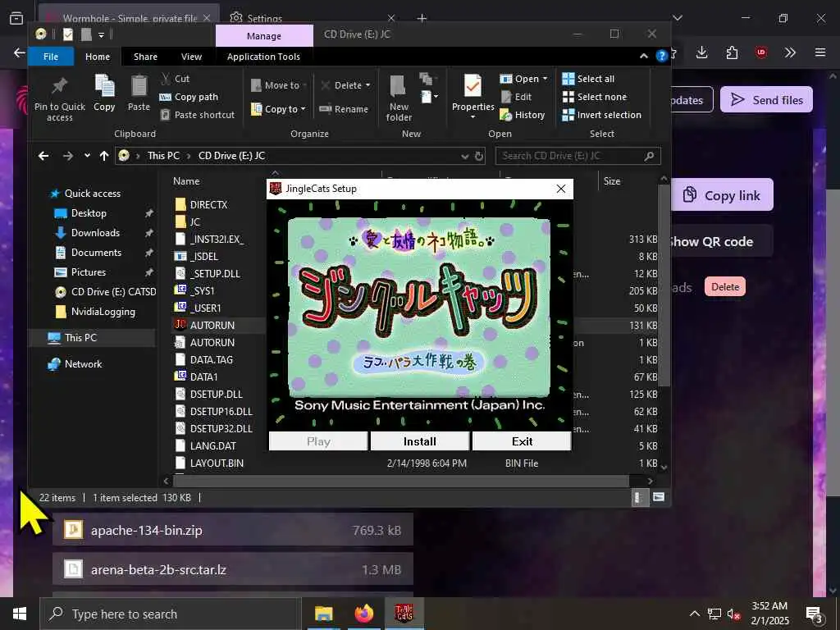
Task: Click Invert selection in ribbon
Action: (601, 115)
